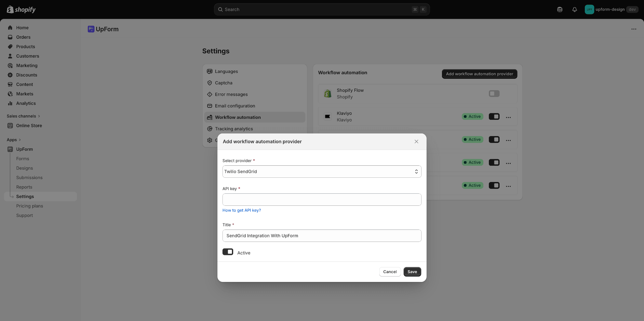
Task: Click the UpForm logo in page header
Action: [91, 29]
